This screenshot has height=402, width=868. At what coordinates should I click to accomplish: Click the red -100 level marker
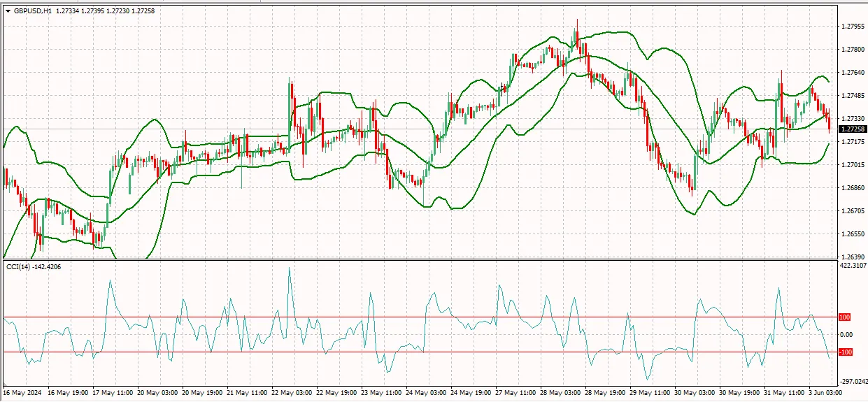[845, 352]
